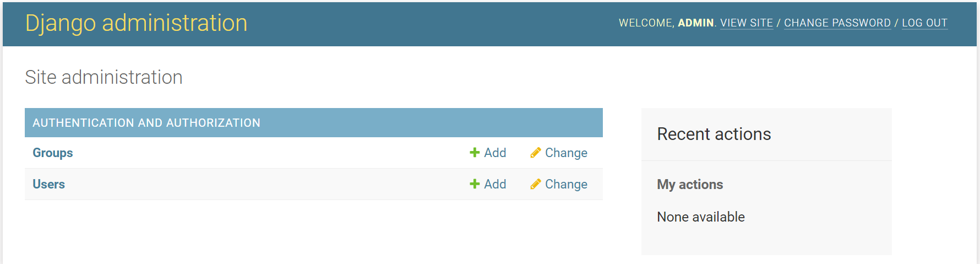Open the Users model link

[49, 184]
